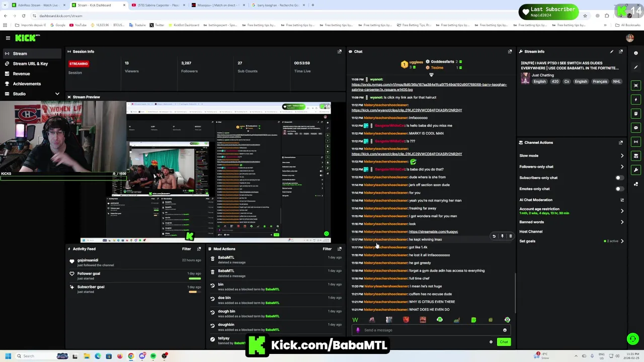Toggle the note widget in right sidebar
Screen dimensions: 644x362
click(636, 114)
